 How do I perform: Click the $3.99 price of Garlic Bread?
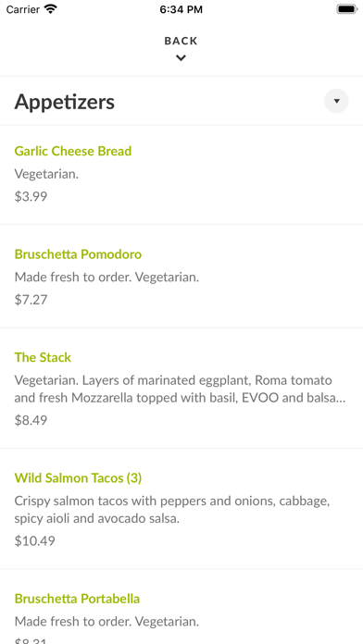tap(31, 196)
